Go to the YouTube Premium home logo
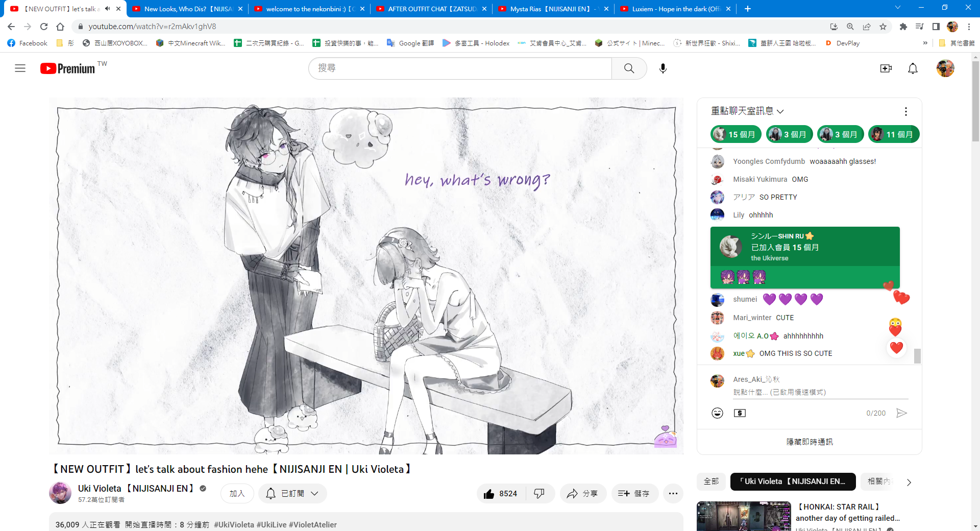 coord(68,68)
